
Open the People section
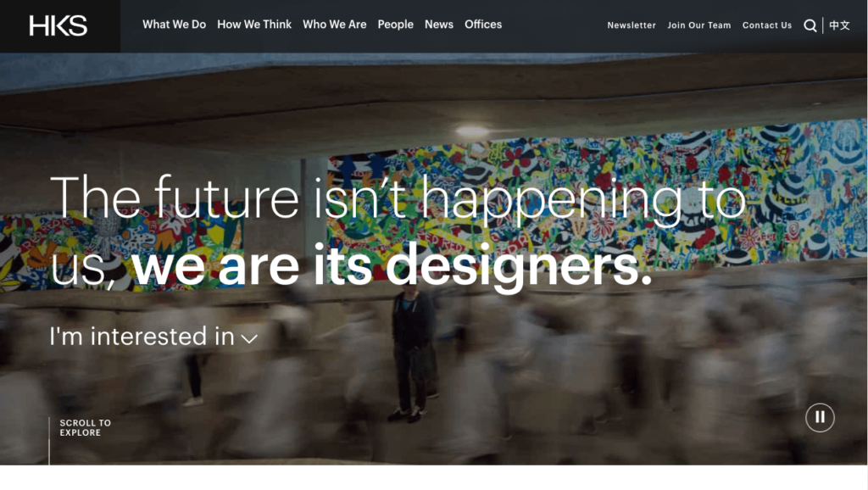tap(396, 25)
